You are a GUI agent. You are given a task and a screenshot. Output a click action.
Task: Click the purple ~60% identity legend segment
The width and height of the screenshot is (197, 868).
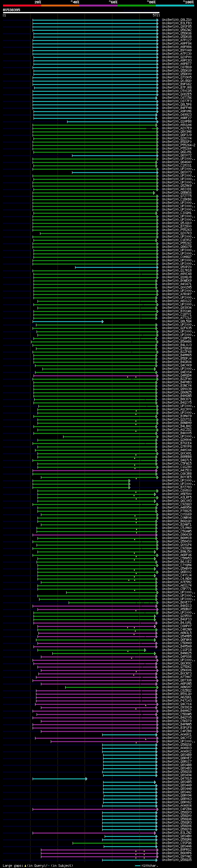point(98,6)
